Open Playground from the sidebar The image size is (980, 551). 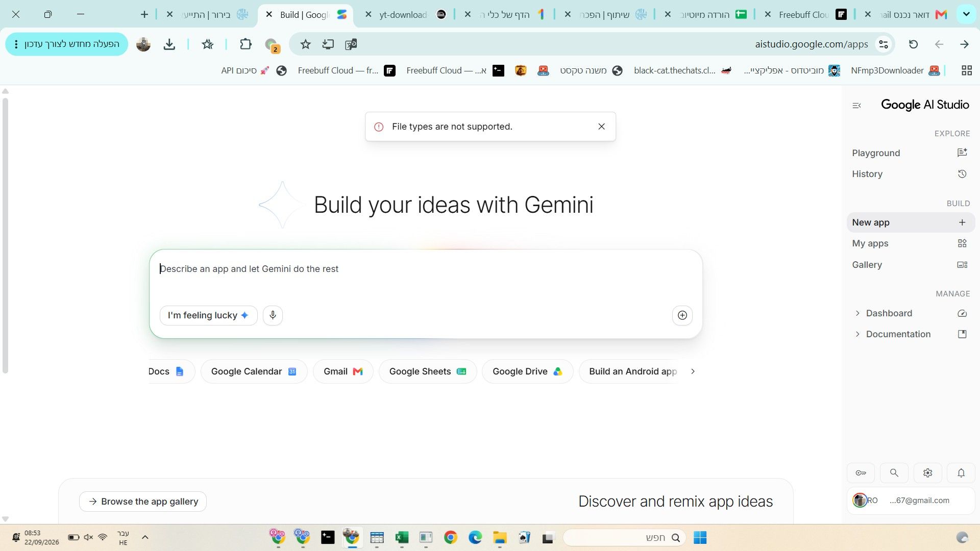(x=911, y=153)
